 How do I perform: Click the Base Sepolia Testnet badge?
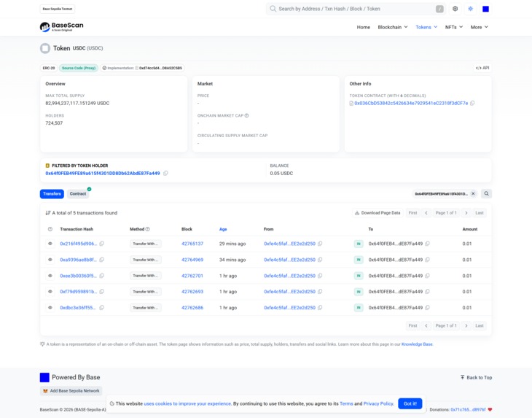coord(58,9)
